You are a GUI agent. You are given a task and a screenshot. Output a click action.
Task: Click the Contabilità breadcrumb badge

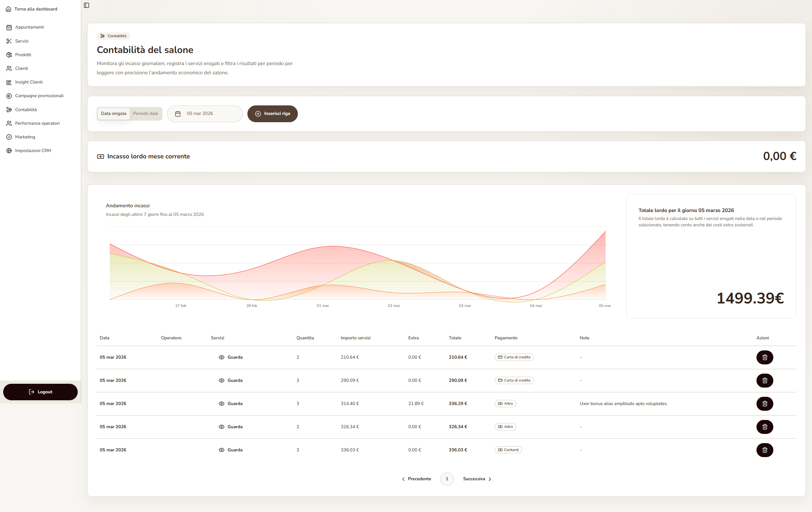point(113,36)
